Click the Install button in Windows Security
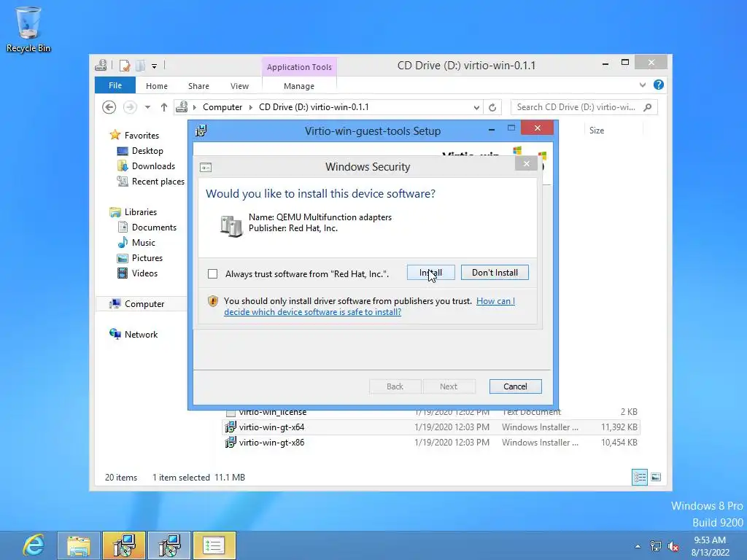Screen dimensions: 747x560 tap(430, 273)
